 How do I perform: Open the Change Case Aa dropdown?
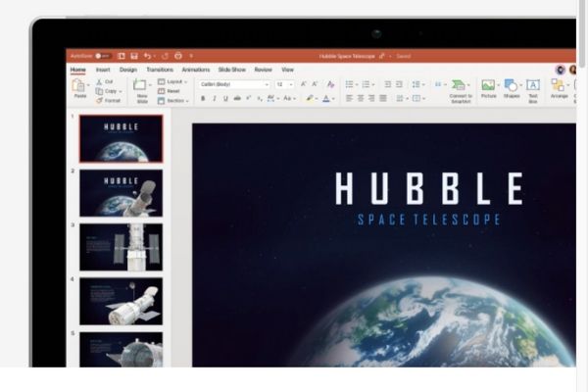289,98
